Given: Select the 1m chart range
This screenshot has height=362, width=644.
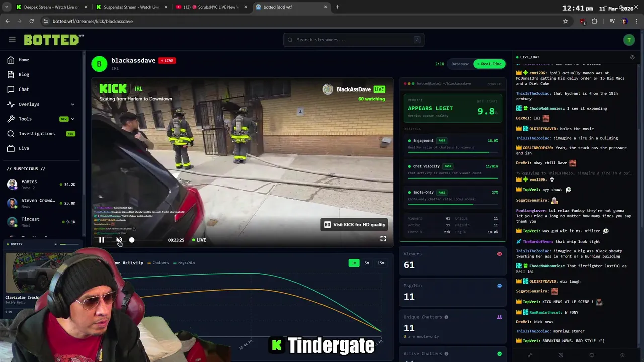Looking at the screenshot, I should coord(354,263).
